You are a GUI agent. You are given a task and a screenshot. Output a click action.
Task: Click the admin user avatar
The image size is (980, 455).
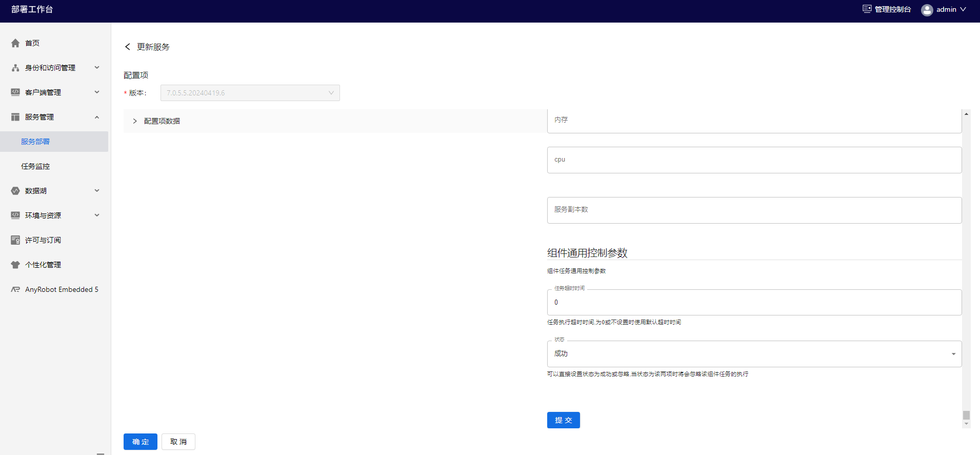(927, 10)
